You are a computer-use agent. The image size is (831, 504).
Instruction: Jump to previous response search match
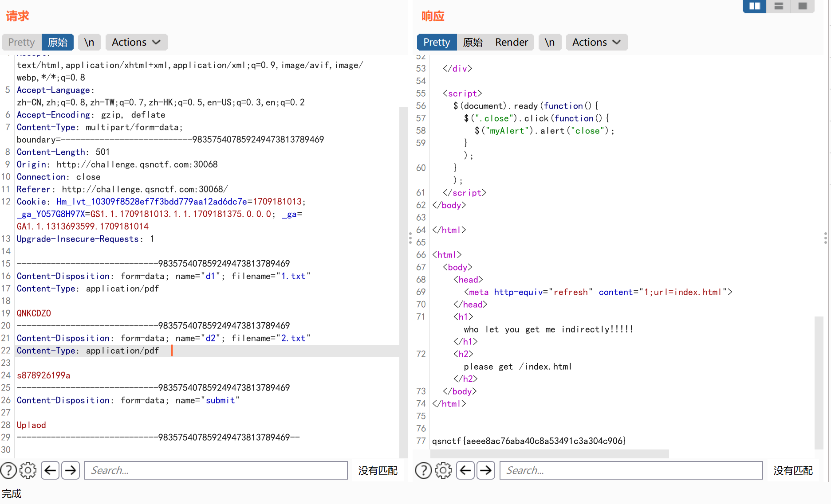point(465,470)
